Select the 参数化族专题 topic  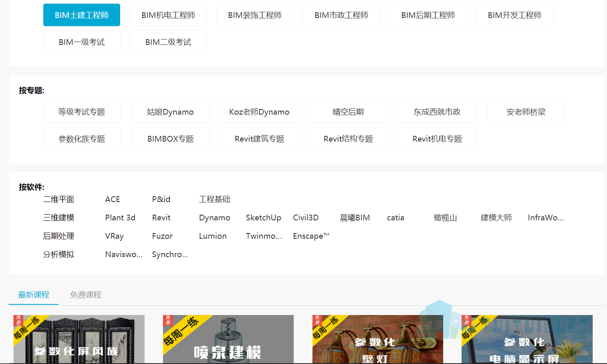tap(82, 138)
